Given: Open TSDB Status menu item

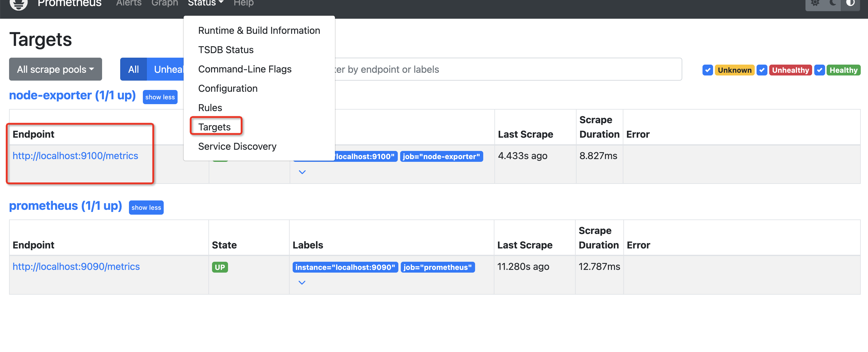Looking at the screenshot, I should coord(259,50).
